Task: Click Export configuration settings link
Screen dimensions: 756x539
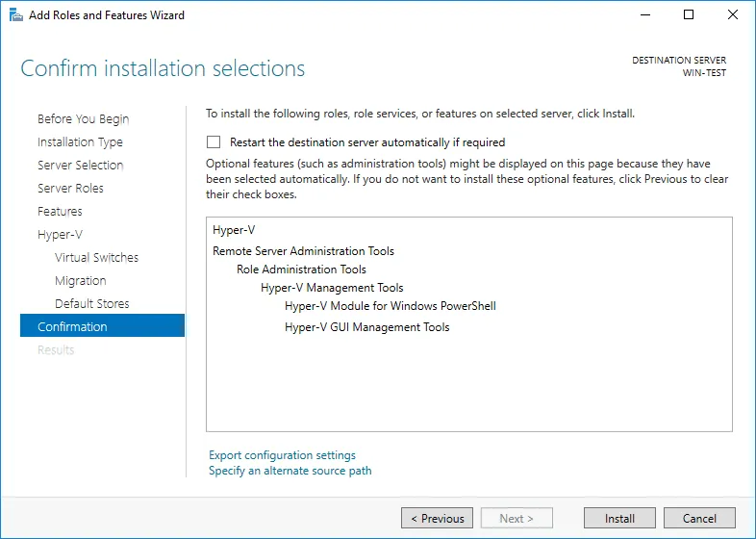Action: point(282,455)
